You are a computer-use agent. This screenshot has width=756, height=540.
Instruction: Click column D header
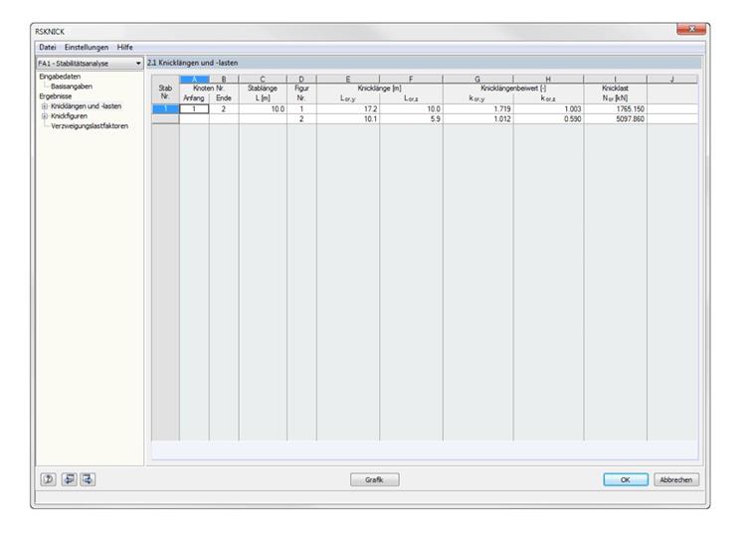tap(301, 80)
